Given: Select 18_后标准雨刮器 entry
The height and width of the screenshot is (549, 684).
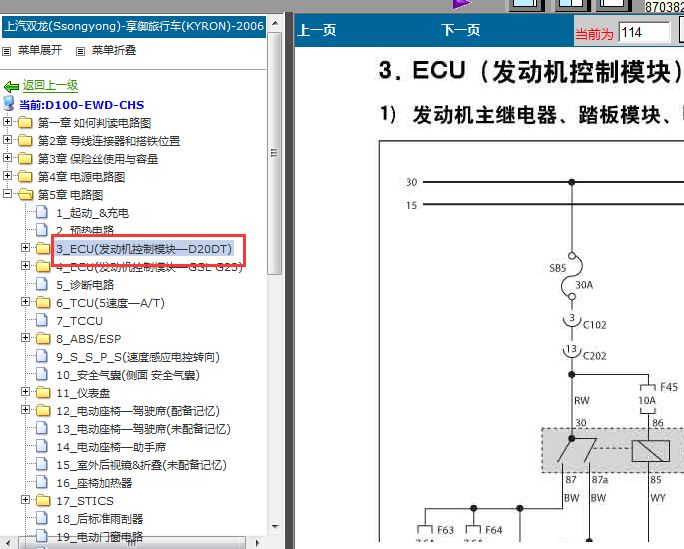Looking at the screenshot, I should point(100,519).
